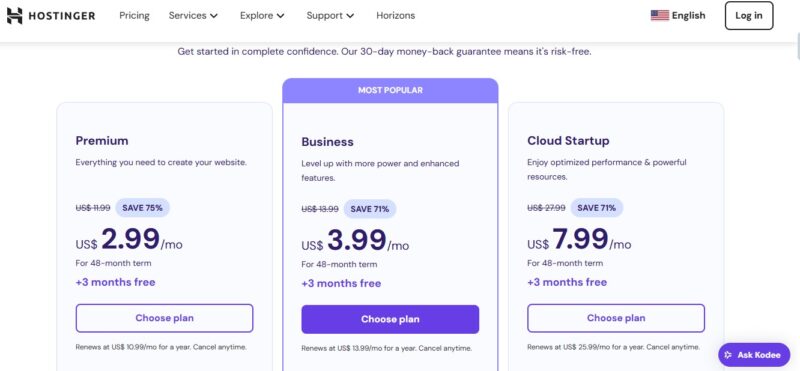Click the Renews at US$ 13.99/mo note
The height and width of the screenshot is (371, 800).
click(387, 348)
